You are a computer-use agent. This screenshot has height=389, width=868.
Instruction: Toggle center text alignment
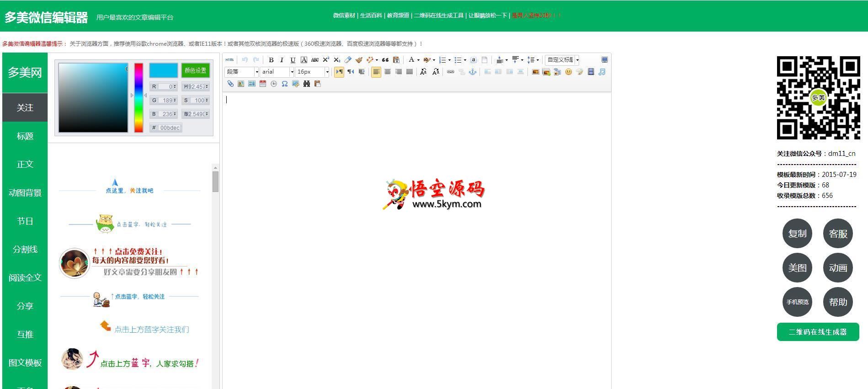point(388,72)
